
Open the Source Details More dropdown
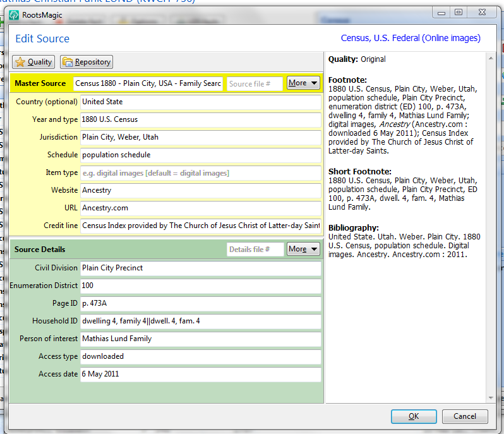(303, 249)
